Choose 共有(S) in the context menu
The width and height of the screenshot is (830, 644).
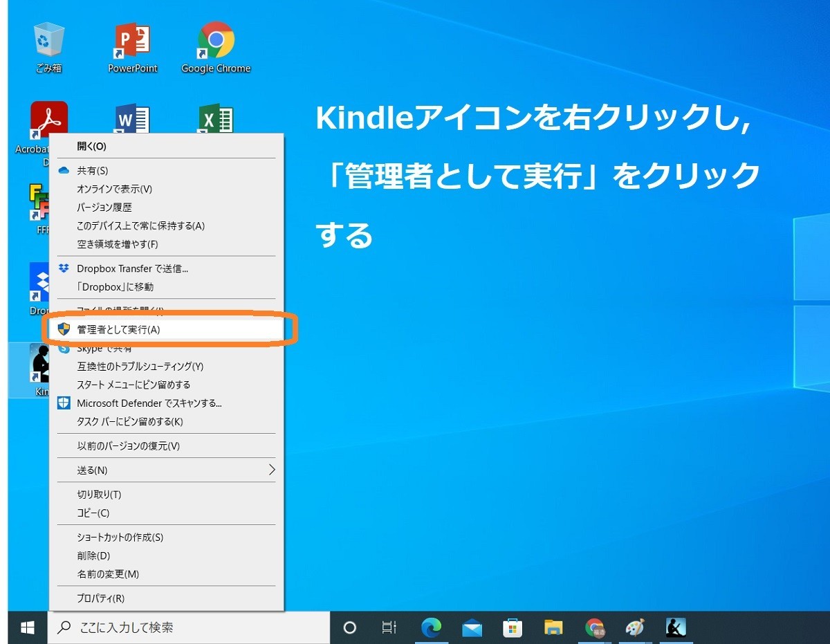[x=104, y=170]
